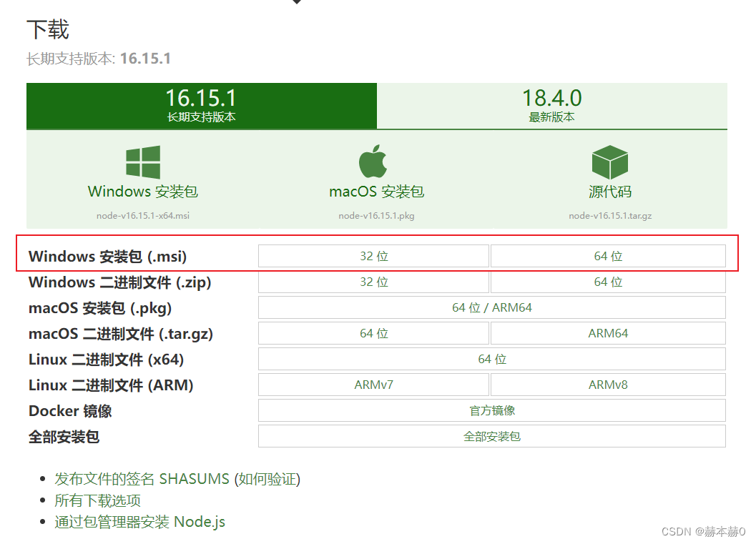Screen dimensions: 756x544
Task: Download the 64 位 Windows .msi installer
Action: pos(608,256)
